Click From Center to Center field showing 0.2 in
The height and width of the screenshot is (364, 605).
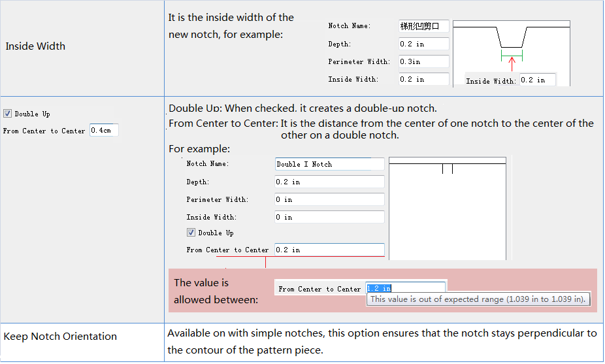coord(329,250)
